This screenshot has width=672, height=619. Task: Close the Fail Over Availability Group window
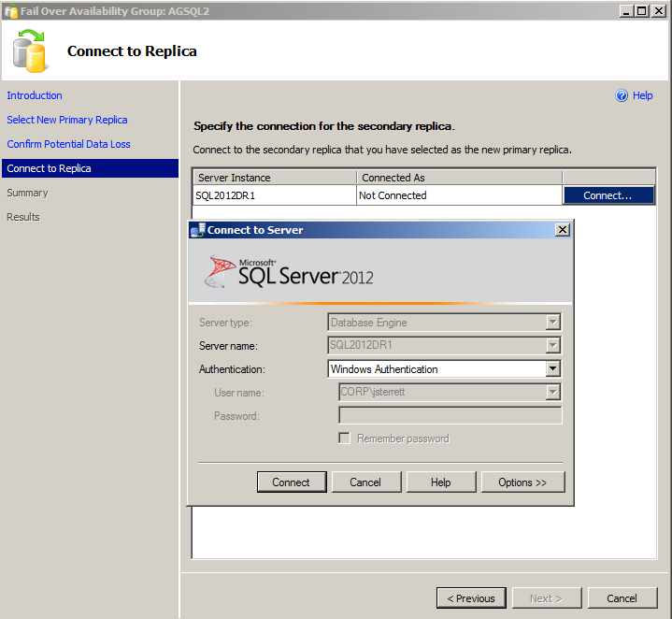[x=658, y=10]
